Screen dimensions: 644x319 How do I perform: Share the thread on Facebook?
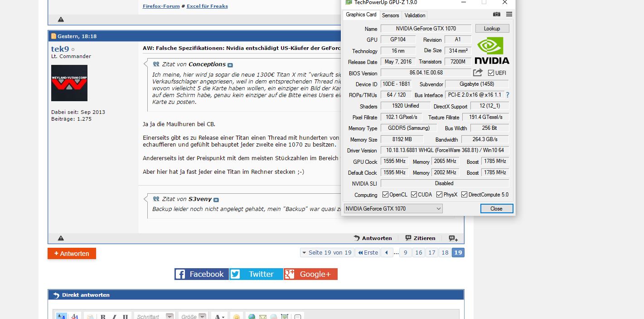coord(201,274)
